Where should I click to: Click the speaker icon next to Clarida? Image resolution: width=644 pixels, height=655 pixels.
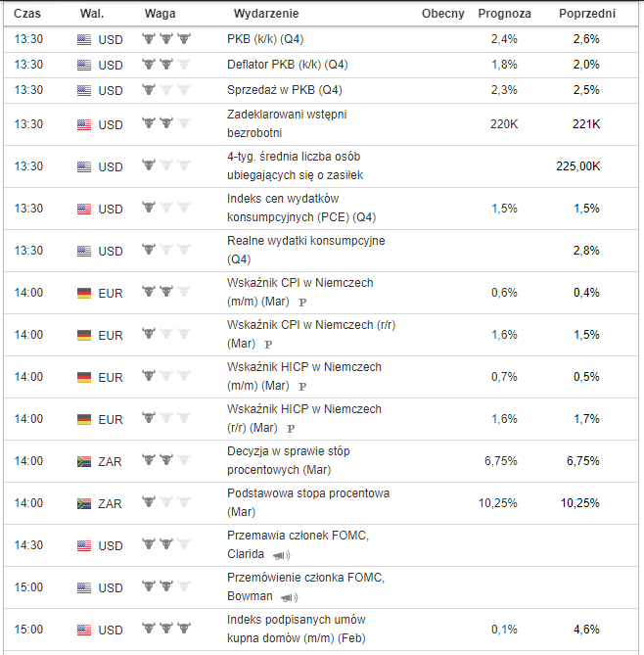282,555
